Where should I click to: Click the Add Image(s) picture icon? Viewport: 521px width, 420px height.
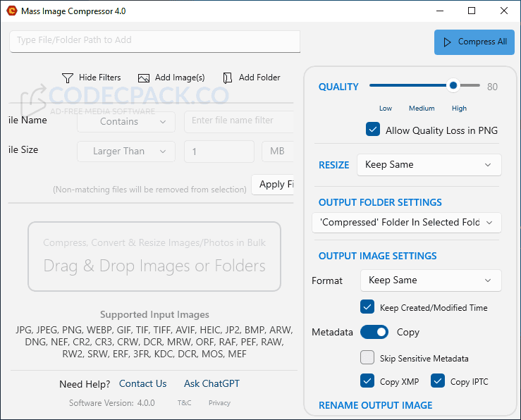[x=144, y=78]
